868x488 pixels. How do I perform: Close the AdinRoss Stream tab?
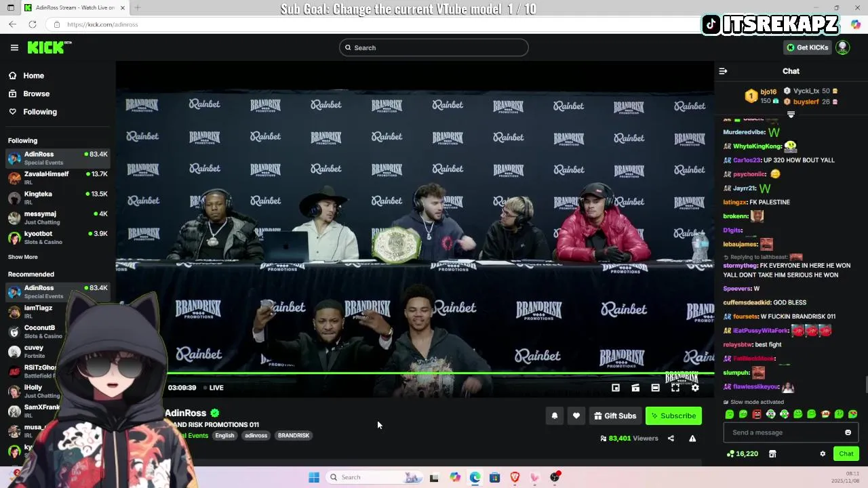pos(123,7)
